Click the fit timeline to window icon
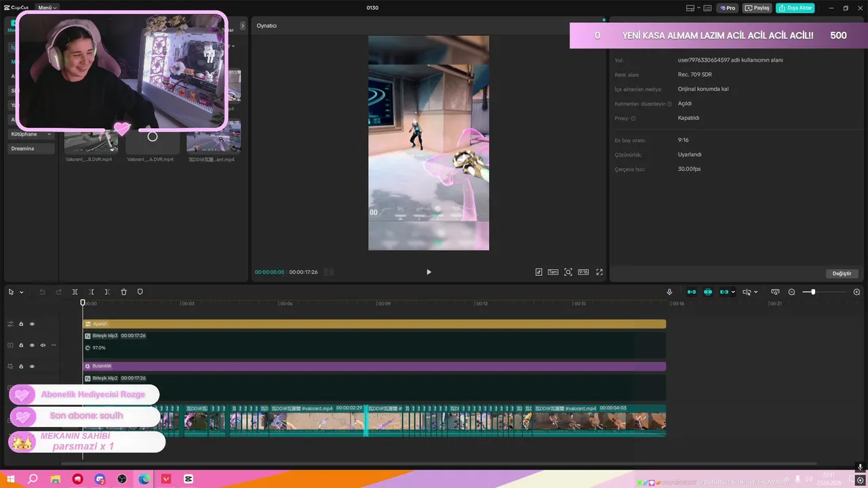Image resolution: width=868 pixels, height=488 pixels. tap(775, 292)
